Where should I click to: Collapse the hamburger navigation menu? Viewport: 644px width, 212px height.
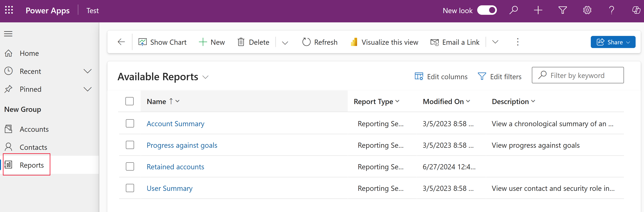[x=8, y=34]
